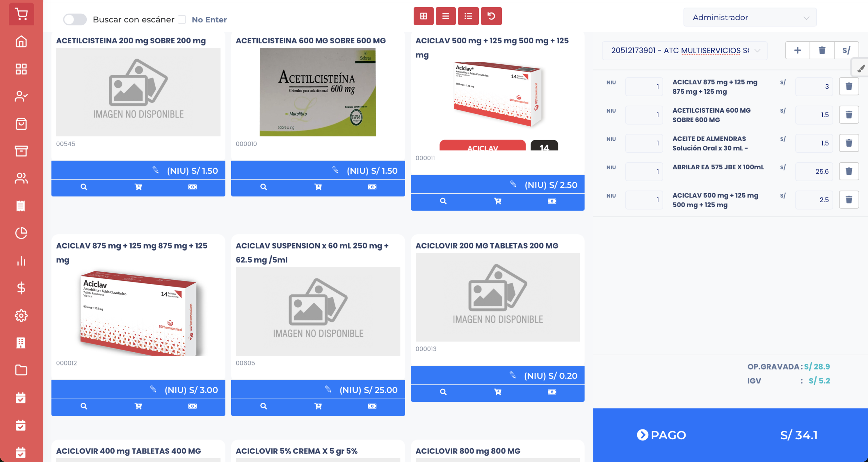Click the red refresh undo button
This screenshot has height=462, width=868.
coord(491,16)
